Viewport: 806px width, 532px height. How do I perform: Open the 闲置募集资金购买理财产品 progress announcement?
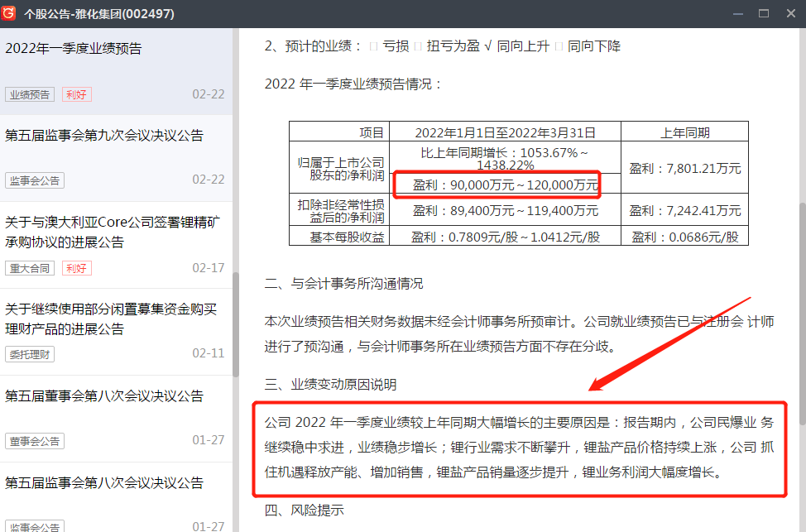116,332
